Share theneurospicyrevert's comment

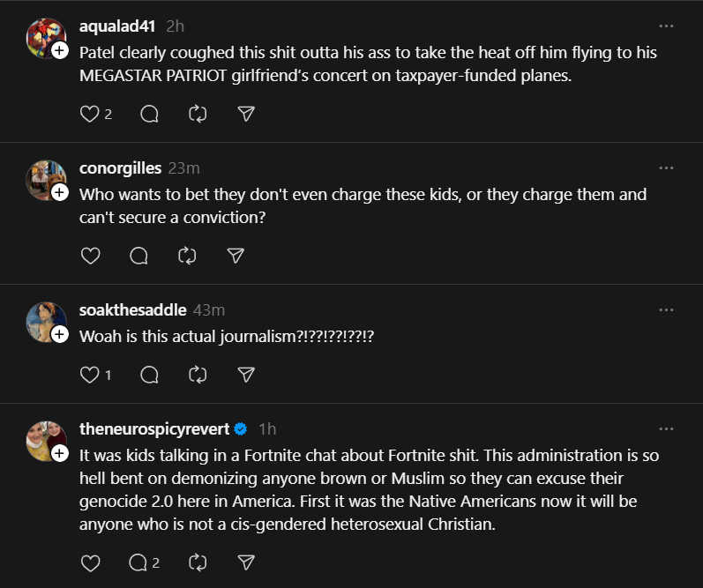[247, 562]
